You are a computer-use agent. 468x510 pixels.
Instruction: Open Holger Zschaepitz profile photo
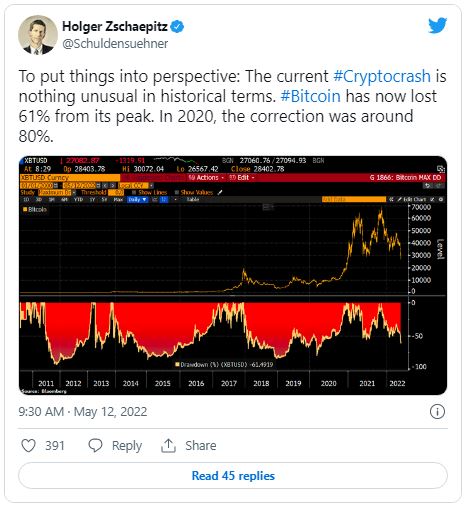coord(38,35)
